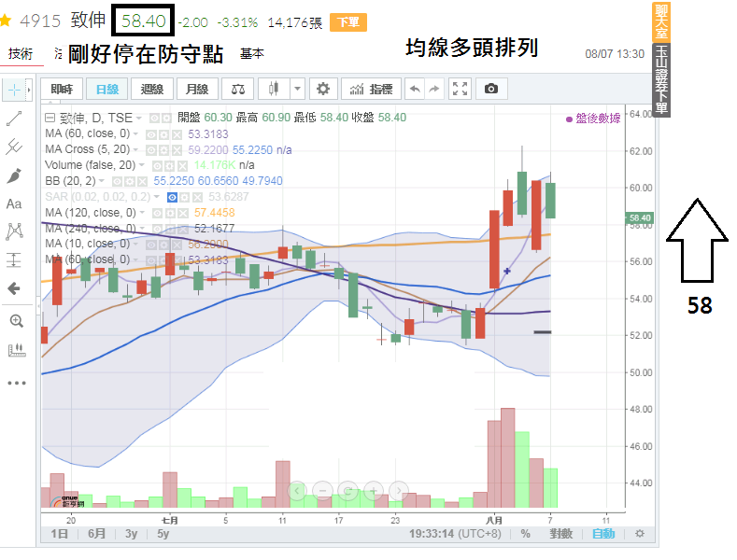Activate the zoom-in magnifier tool

(17, 321)
